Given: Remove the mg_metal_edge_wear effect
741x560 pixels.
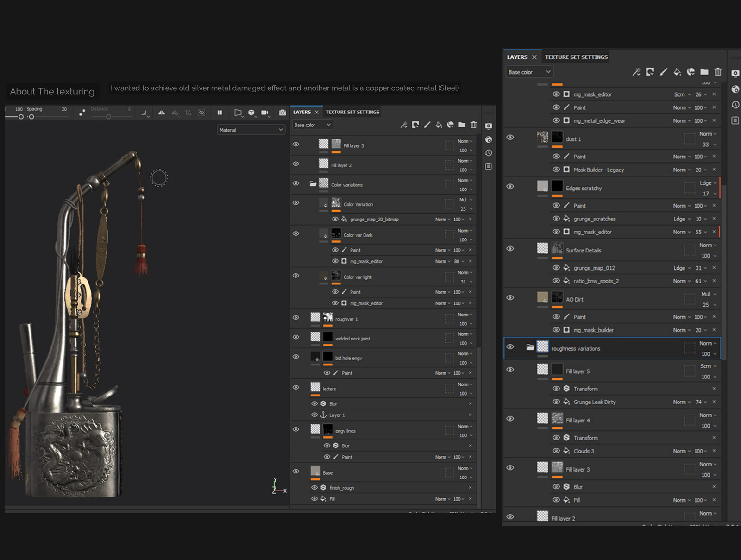Looking at the screenshot, I should tap(714, 120).
